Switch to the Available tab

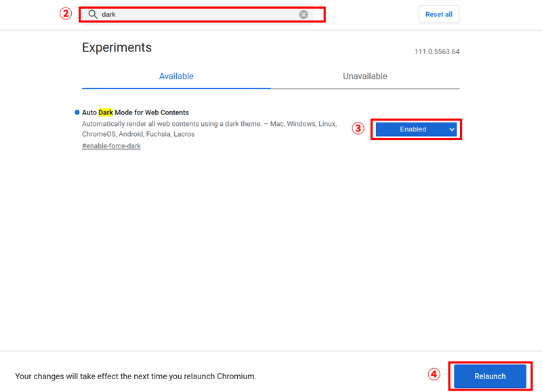[x=176, y=77]
